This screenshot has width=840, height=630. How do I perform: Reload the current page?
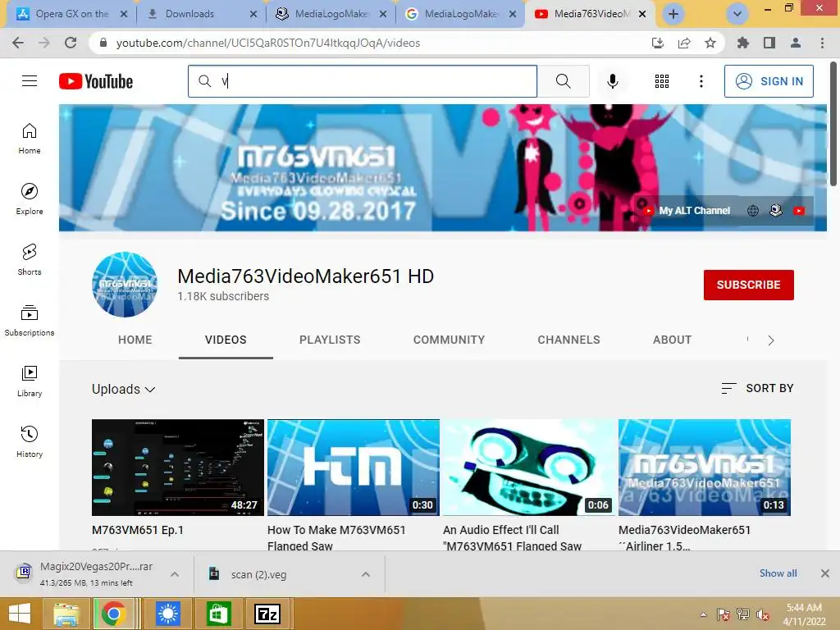(x=71, y=43)
